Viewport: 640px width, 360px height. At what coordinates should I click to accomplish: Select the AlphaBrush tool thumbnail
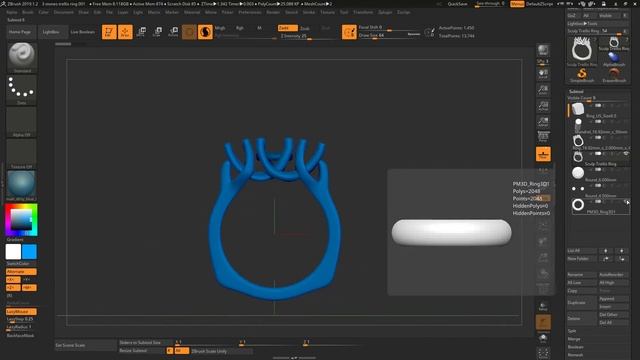[614, 60]
